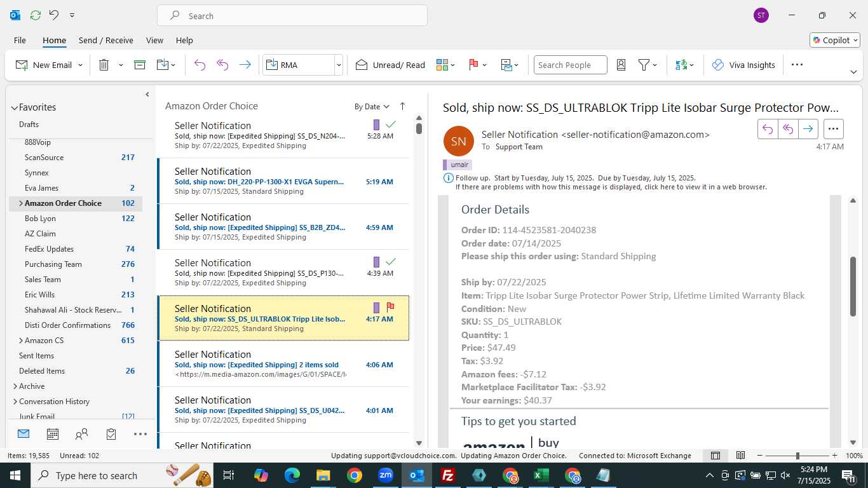Open the Tasks clipboard icon

coord(111,434)
